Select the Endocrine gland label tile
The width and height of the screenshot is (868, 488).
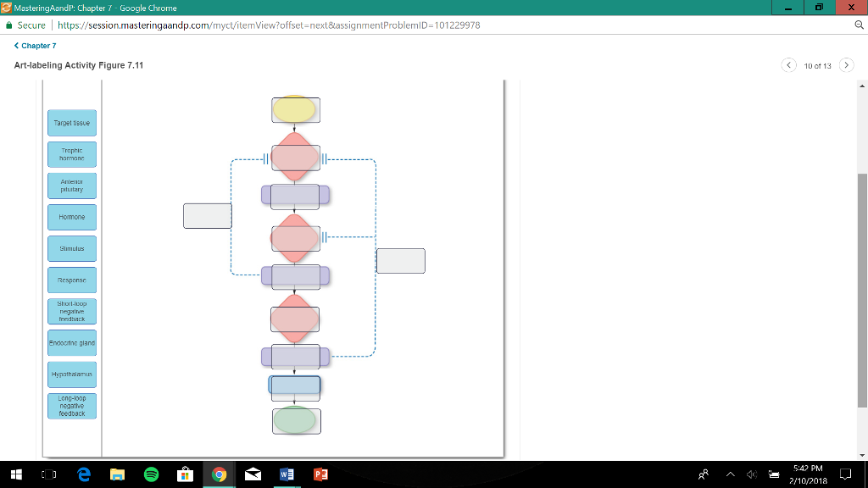coord(71,342)
